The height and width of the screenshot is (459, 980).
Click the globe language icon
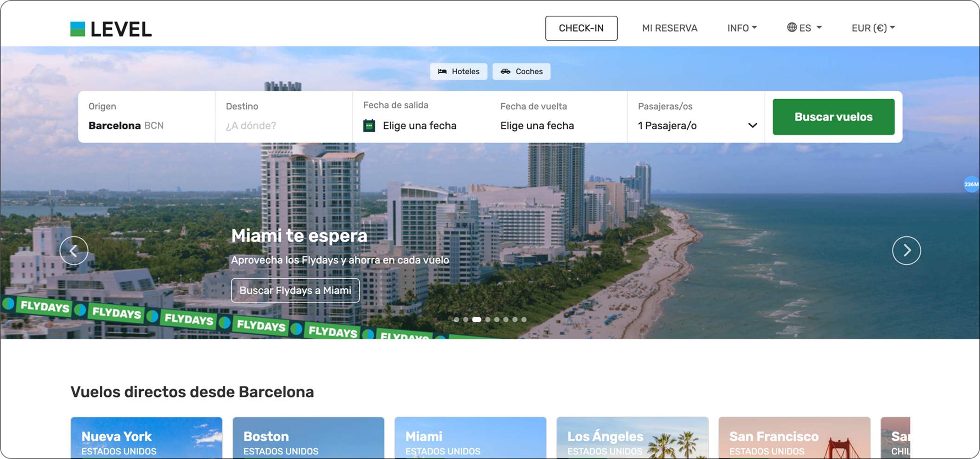792,28
